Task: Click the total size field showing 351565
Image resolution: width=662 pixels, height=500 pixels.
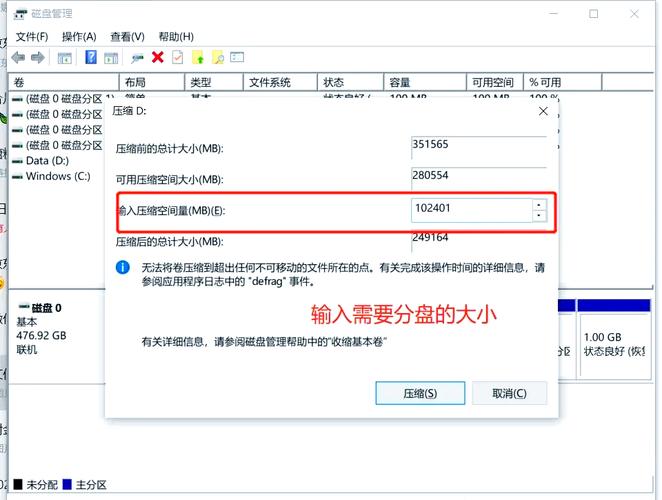Action: tap(479, 147)
